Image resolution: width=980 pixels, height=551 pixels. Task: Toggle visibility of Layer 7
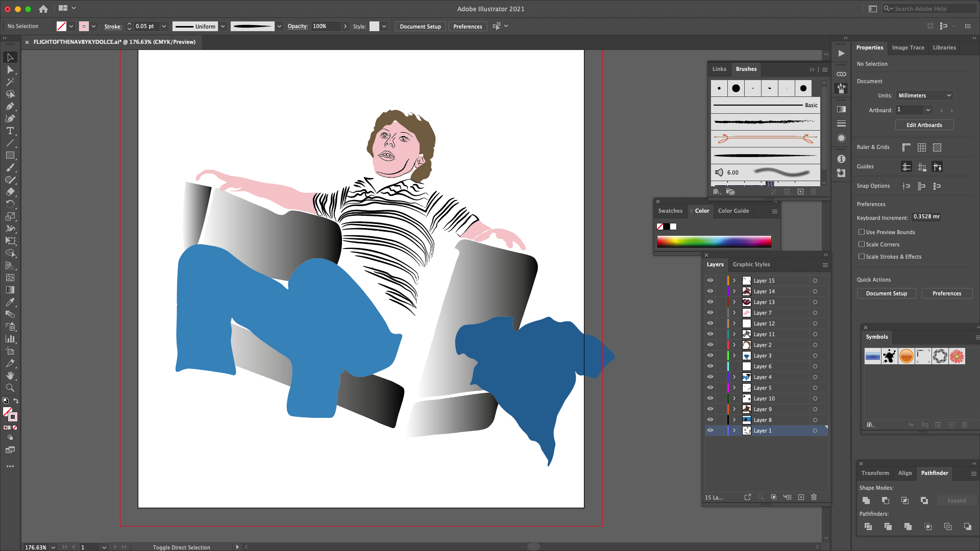click(x=710, y=313)
